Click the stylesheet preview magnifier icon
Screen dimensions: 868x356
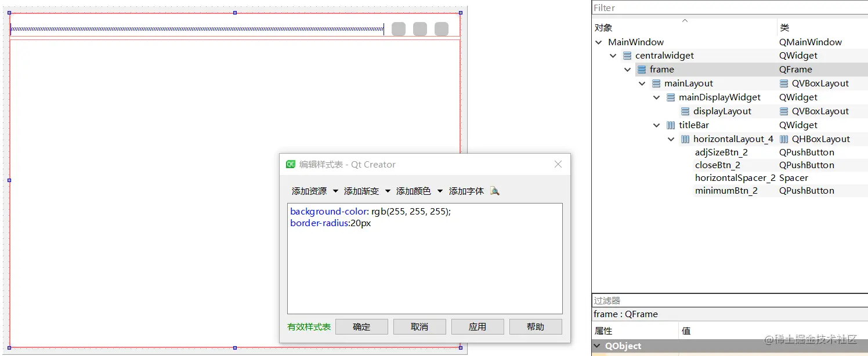coord(494,190)
